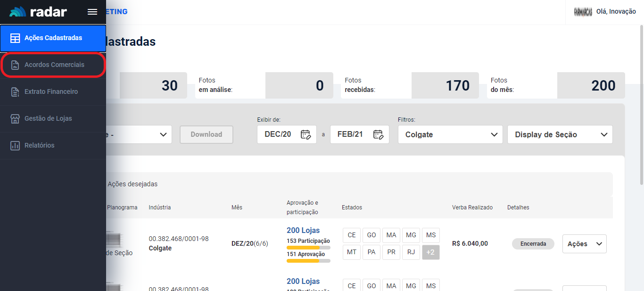Click the Acordos Comerciais document icon
The height and width of the screenshot is (291, 644).
(x=15, y=65)
